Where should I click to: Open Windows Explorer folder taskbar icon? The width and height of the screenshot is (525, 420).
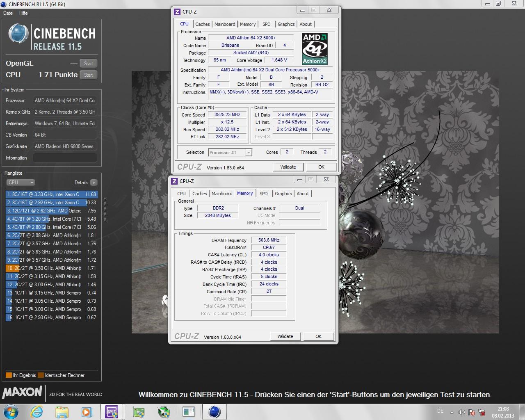pos(62,412)
